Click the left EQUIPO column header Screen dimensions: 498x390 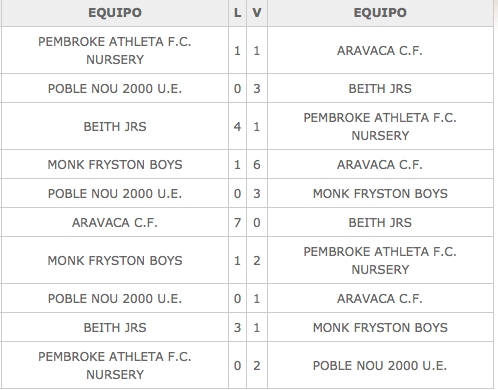point(115,13)
